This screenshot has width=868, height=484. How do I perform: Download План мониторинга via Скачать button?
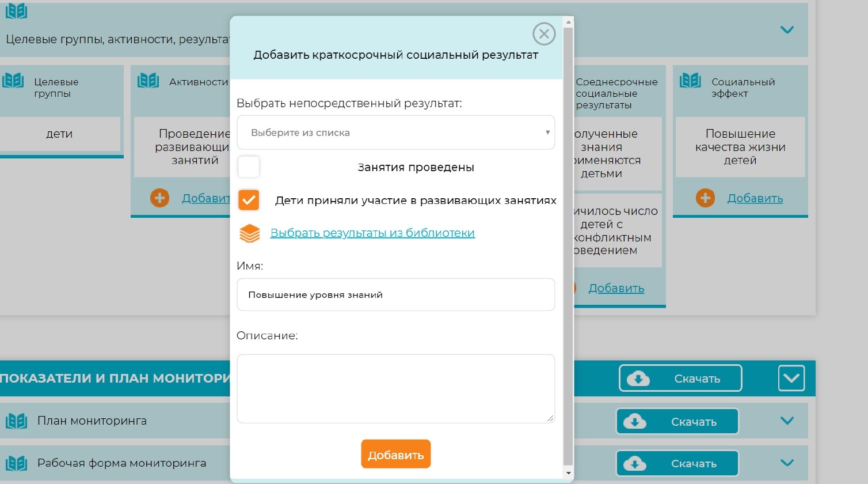(677, 422)
